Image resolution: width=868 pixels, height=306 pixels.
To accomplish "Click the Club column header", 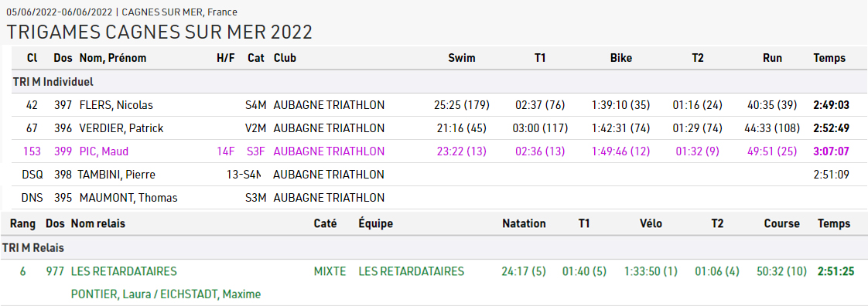I will pos(285,58).
